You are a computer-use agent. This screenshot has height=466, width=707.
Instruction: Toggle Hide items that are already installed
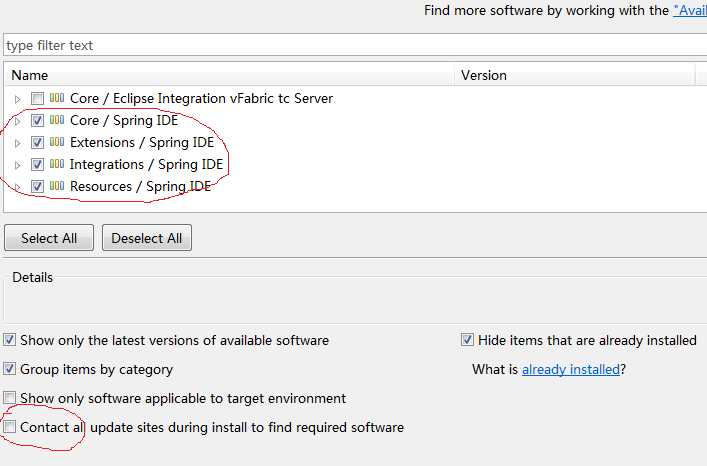click(467, 339)
